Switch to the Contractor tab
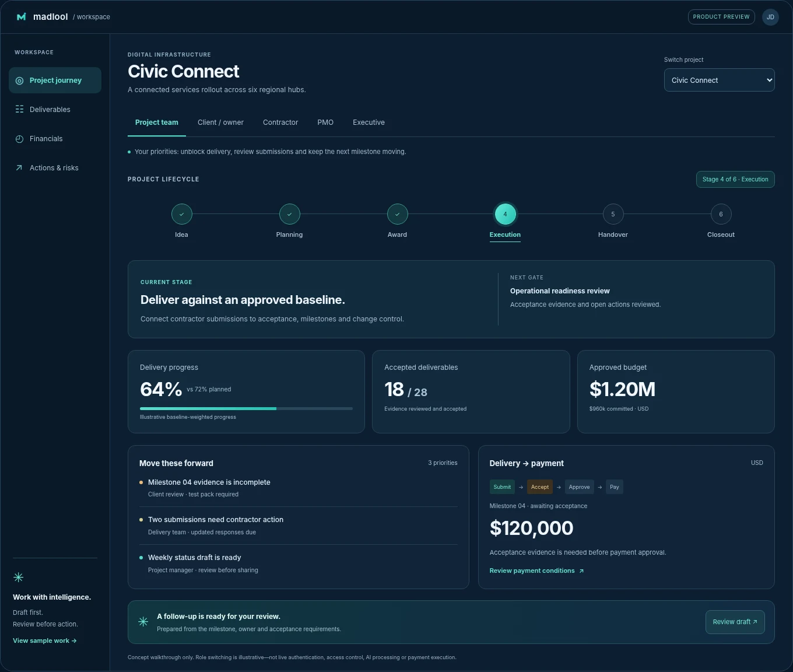The image size is (793, 672). pos(280,123)
